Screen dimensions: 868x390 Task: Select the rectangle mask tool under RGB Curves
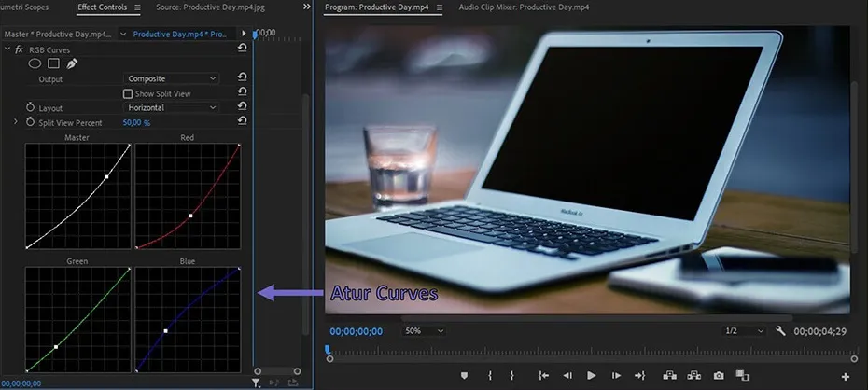pos(54,63)
